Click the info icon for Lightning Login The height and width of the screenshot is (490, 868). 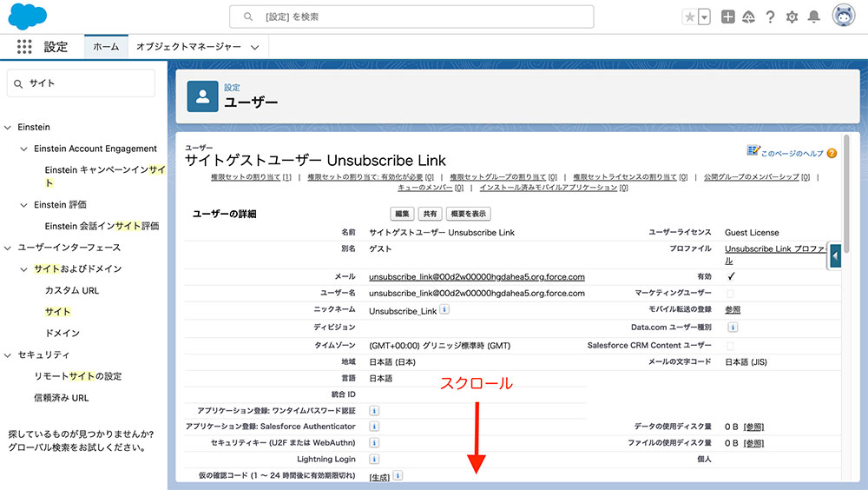374,459
